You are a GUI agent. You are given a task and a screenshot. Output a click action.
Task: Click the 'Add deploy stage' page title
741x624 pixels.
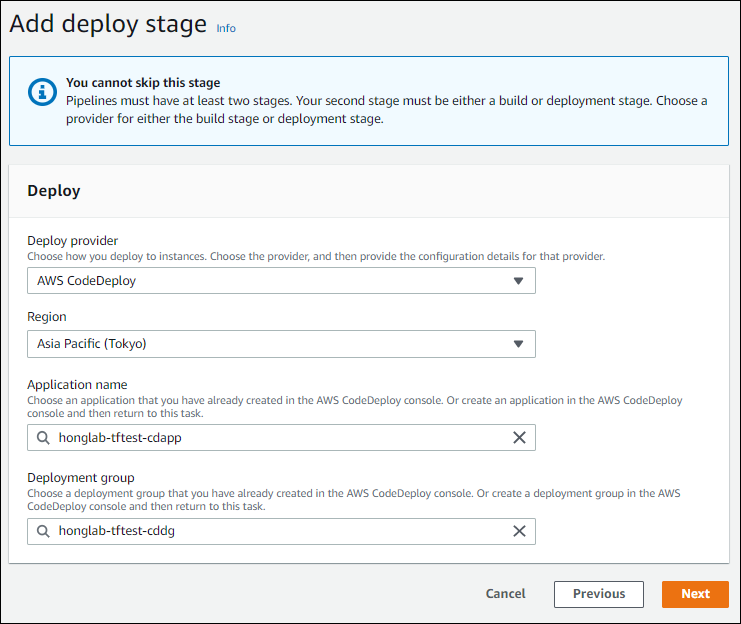pos(108,24)
